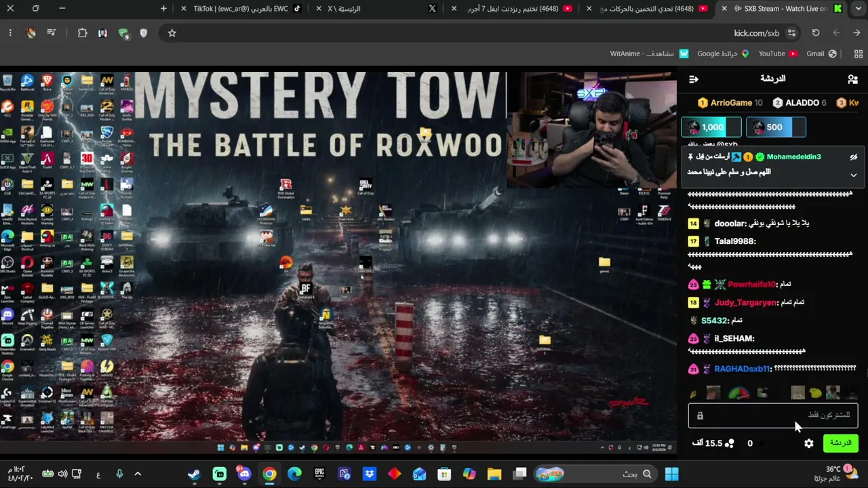The width and height of the screenshot is (868, 488).
Task: Switch input language via the ع tray indicator
Action: [x=98, y=474]
